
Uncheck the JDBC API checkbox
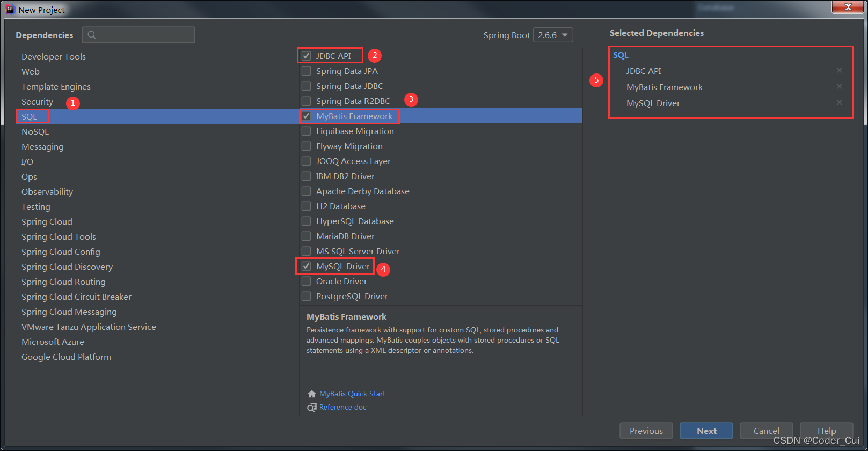pos(307,56)
